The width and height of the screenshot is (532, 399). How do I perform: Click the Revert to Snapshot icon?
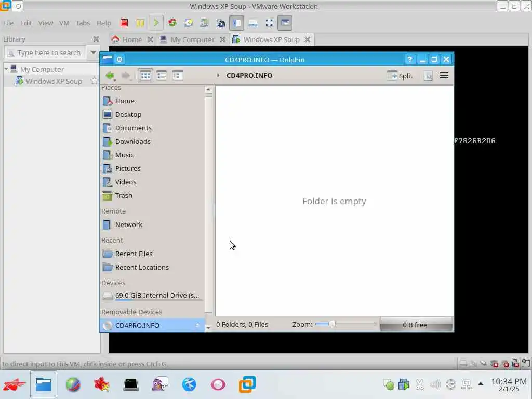(204, 23)
